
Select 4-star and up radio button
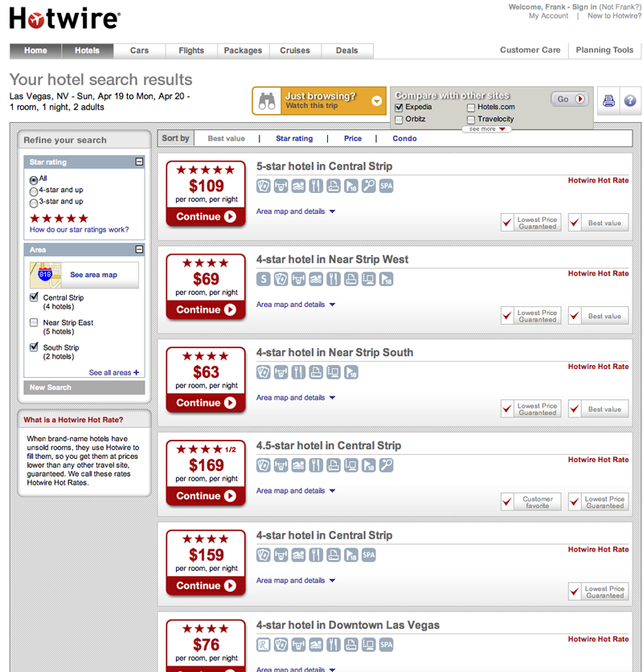[34, 191]
